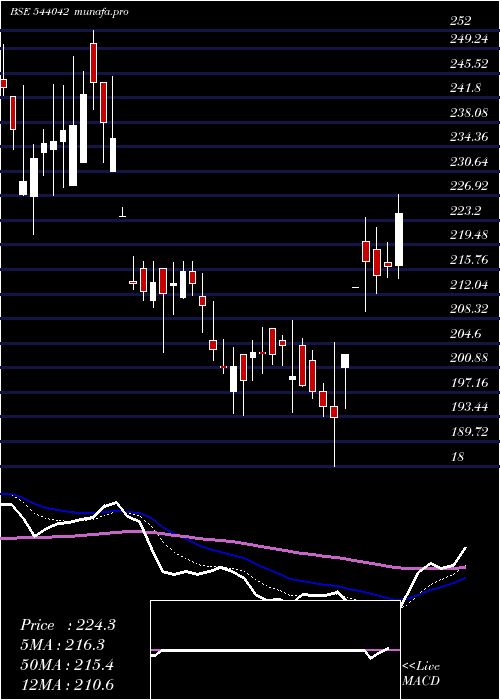Click the tall red candle at the chart's highest peak
Screen dimensions: 500x700
click(93, 63)
